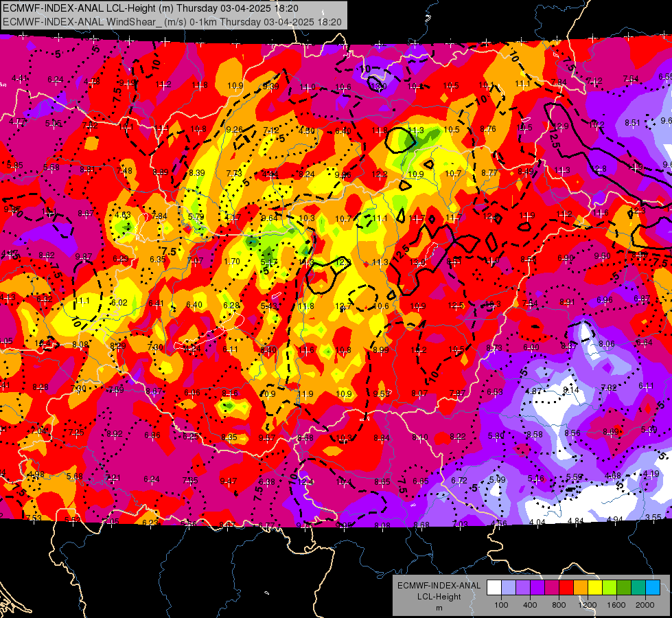The image size is (672, 618).
Task: Click the 100 label on the legend scale
Action: (x=502, y=605)
